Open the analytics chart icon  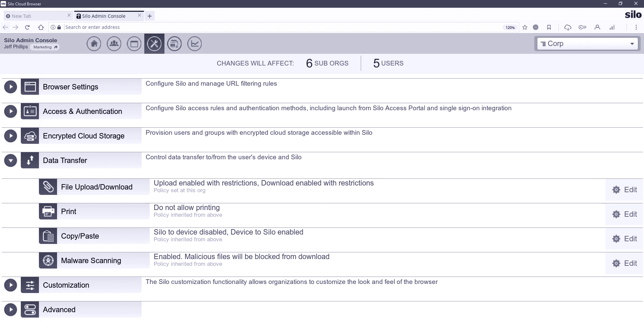tap(195, 44)
